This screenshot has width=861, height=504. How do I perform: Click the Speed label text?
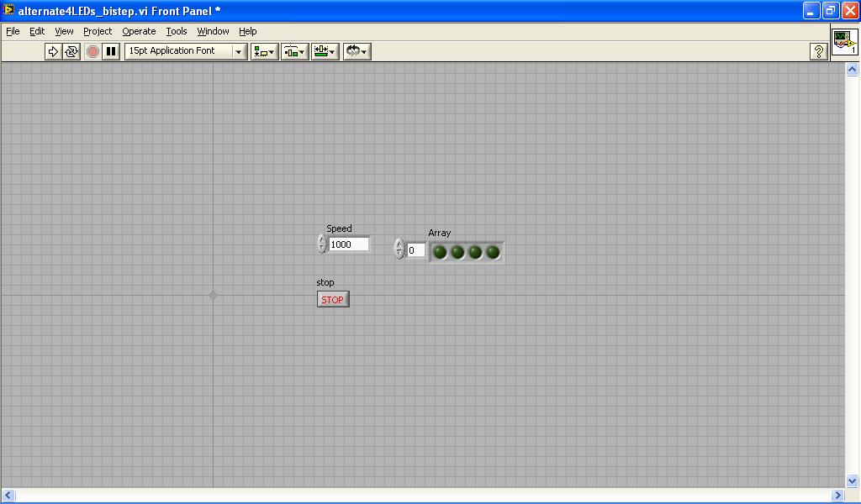coord(339,228)
